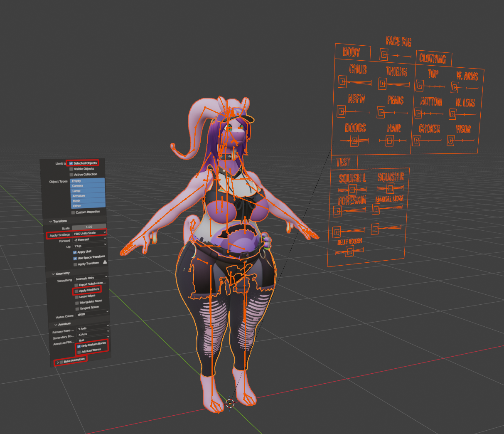
Task: Enable the Triangulate Faces checkbox
Action: click(77, 303)
